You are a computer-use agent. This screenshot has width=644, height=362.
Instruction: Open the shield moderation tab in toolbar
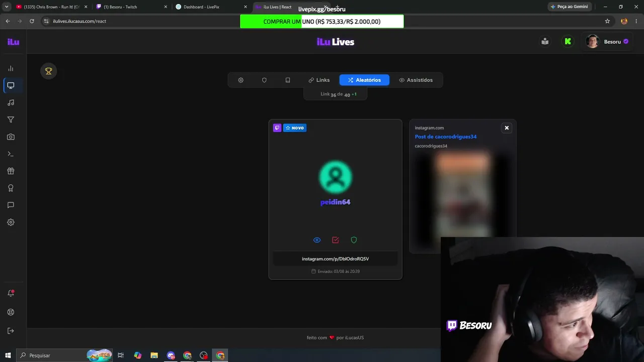click(x=264, y=80)
